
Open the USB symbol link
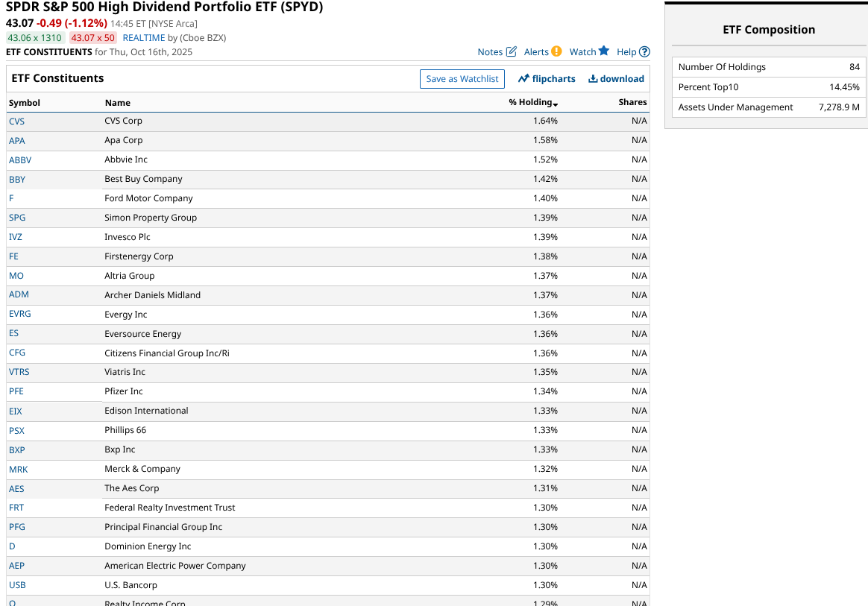coord(17,585)
